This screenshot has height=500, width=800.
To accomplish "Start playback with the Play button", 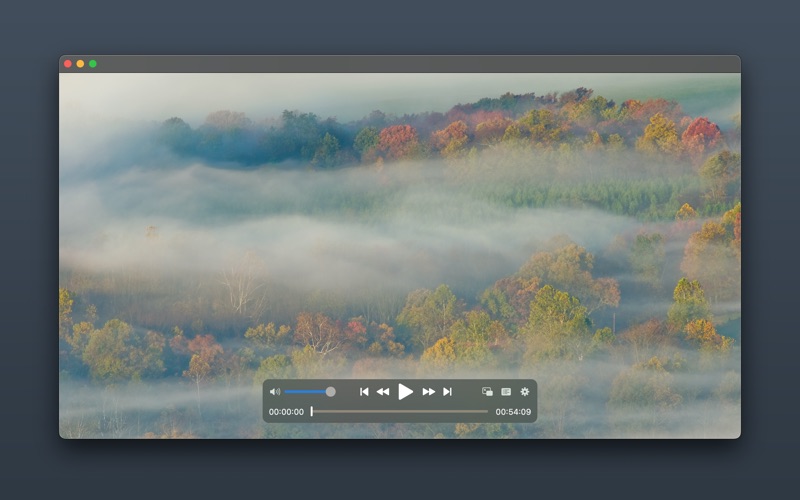I will point(405,392).
